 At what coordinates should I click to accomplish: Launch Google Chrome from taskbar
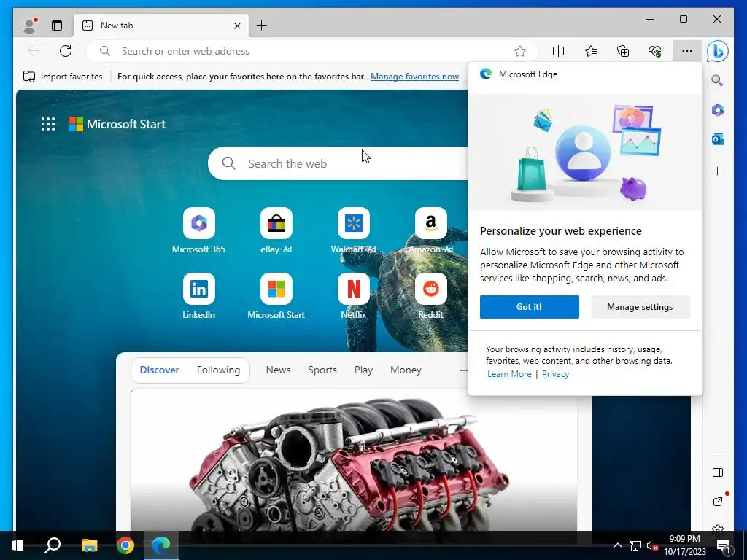125,545
